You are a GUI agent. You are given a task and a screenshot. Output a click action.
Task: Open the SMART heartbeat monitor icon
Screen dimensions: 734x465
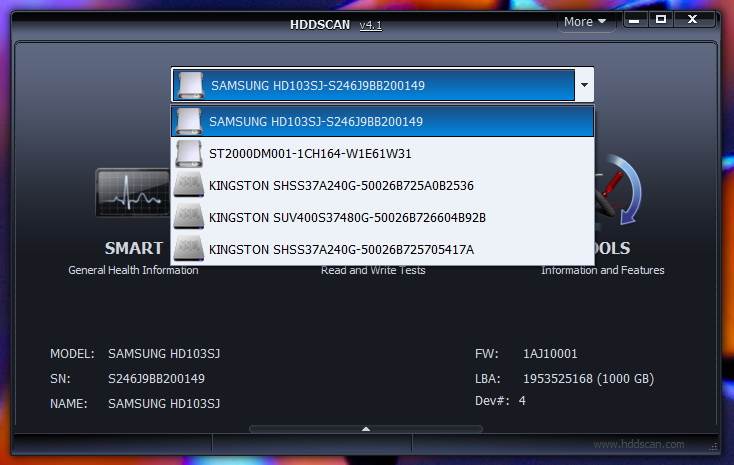(132, 193)
